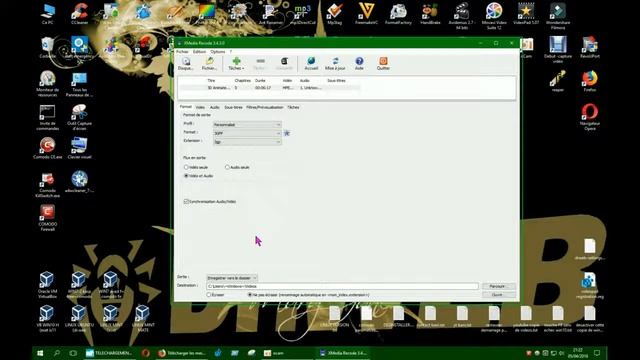Image resolution: width=640 pixels, height=360 pixels.
Task: Open the Edition menu
Action: click(199, 52)
